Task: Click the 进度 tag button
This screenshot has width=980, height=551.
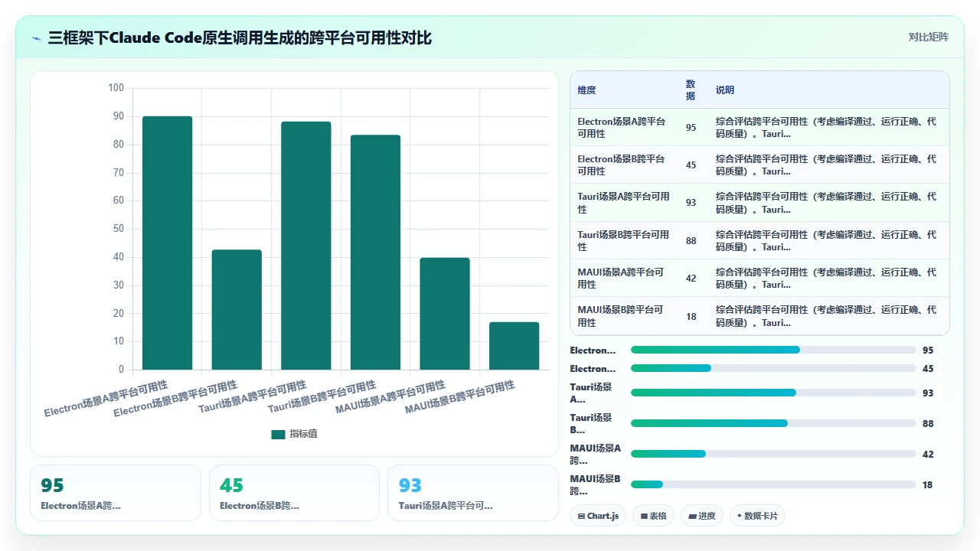Action: [x=701, y=516]
